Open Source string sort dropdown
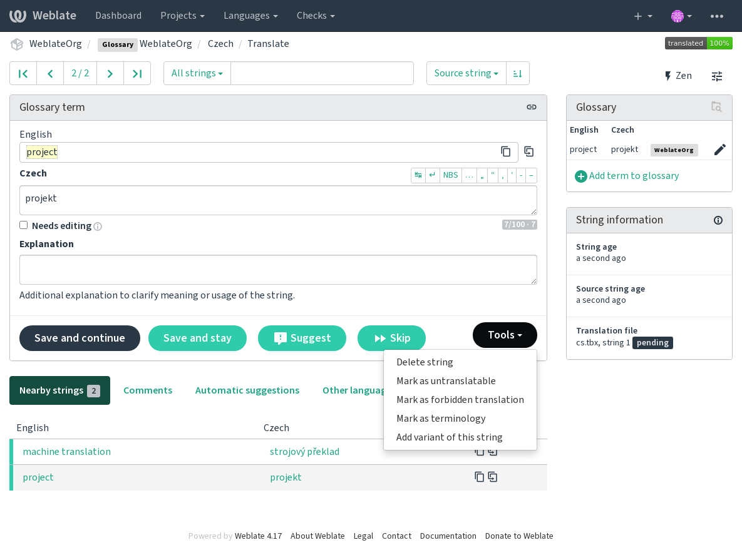 point(466,73)
